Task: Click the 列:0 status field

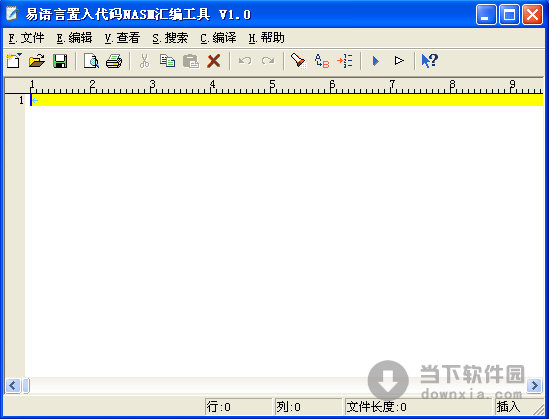Action: tap(308, 406)
